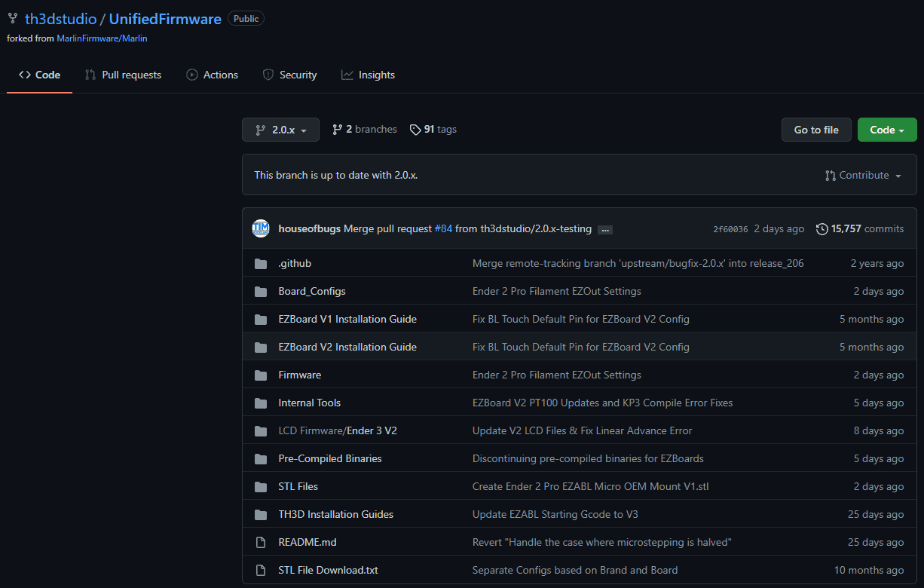Viewport: 924px width, 588px height.
Task: Click the Firmware folder icon
Action: pyautogui.click(x=261, y=375)
